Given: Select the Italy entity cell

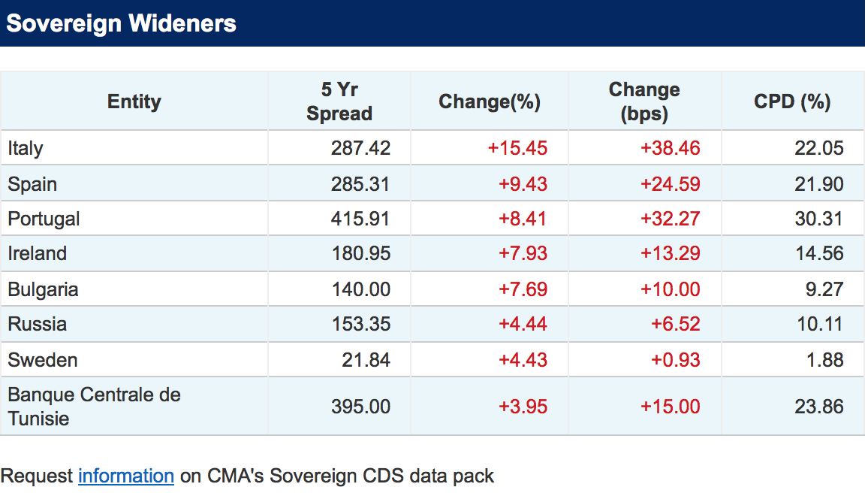Looking at the screenshot, I should pos(26,148).
